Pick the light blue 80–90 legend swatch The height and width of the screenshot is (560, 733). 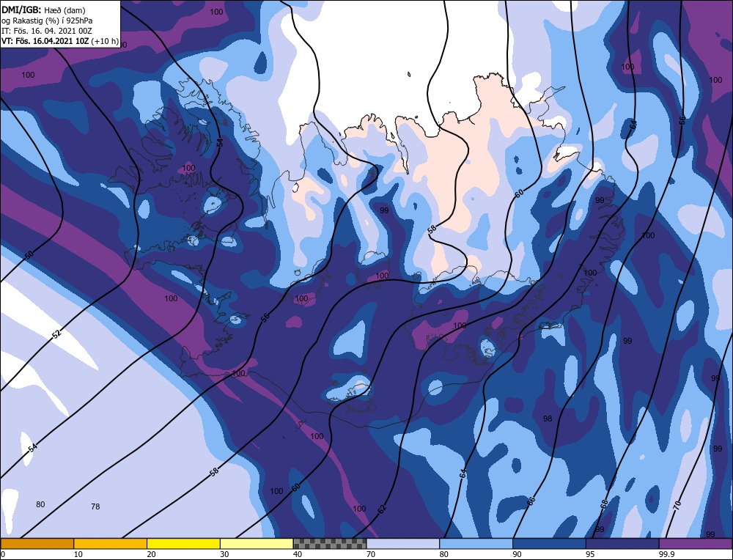pos(476,544)
